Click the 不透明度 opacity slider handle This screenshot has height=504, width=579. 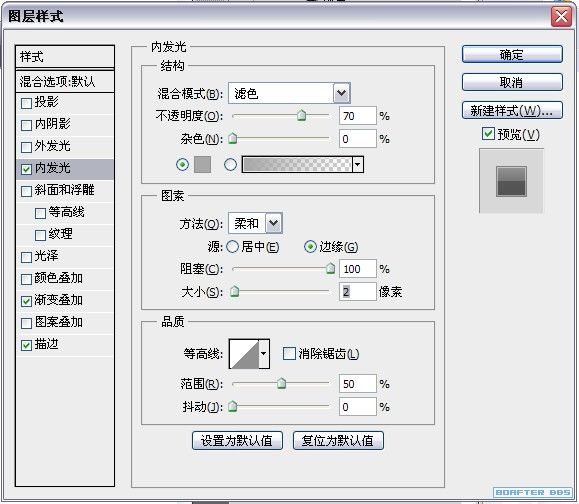coord(302,115)
